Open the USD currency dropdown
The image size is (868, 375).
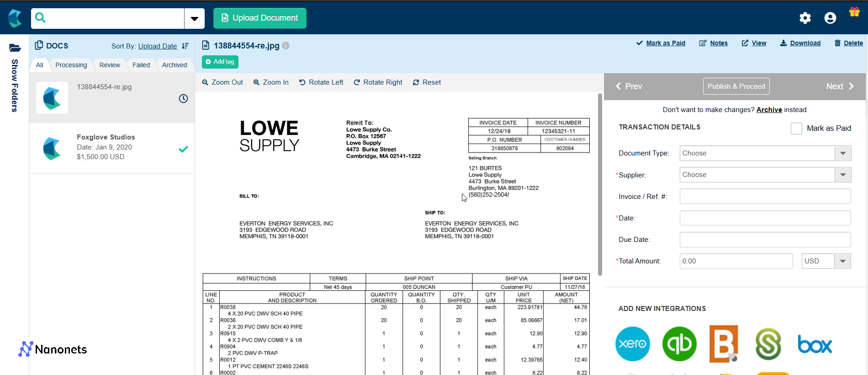click(826, 261)
